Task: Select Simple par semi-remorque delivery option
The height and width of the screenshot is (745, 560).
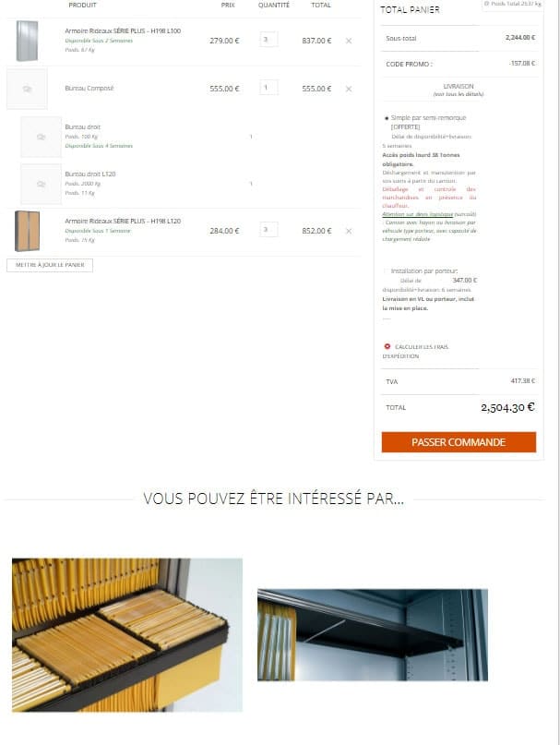Action: click(387, 118)
